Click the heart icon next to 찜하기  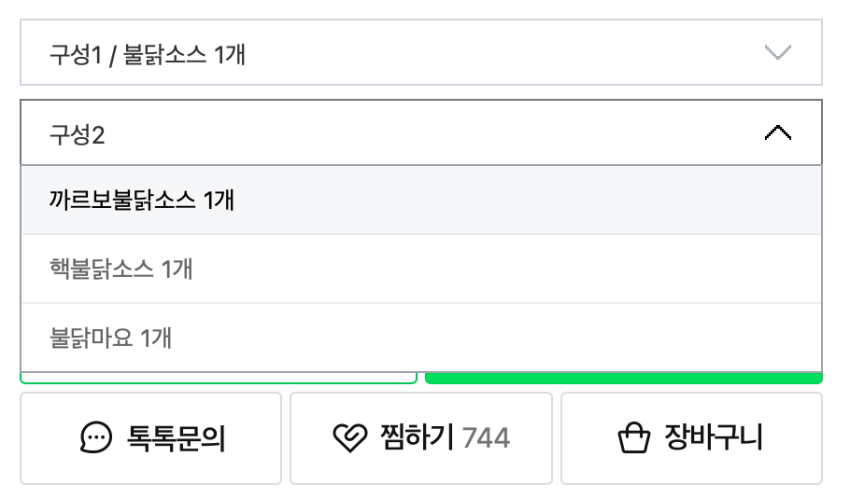coord(350,438)
